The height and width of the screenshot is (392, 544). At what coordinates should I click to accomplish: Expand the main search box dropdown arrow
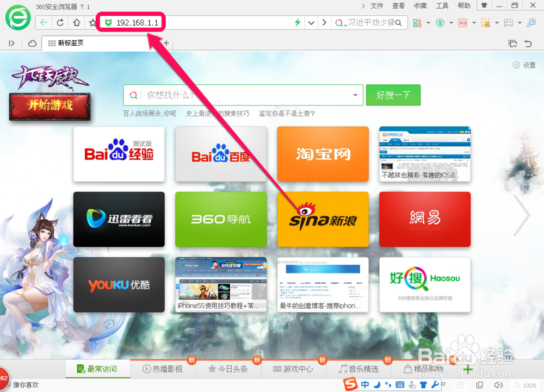[x=355, y=95]
